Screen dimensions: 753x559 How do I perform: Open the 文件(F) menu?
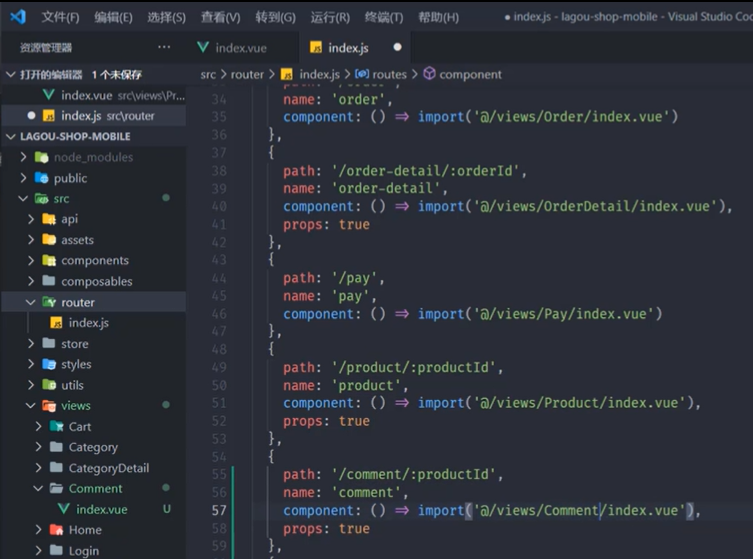[60, 17]
